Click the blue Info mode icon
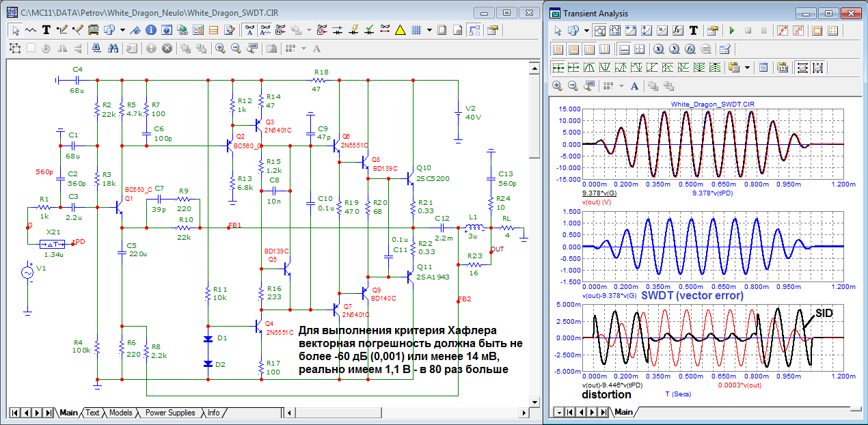 (x=150, y=30)
